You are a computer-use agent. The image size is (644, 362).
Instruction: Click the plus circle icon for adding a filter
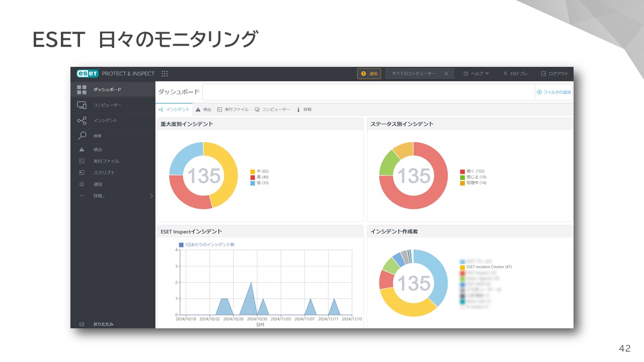[539, 93]
